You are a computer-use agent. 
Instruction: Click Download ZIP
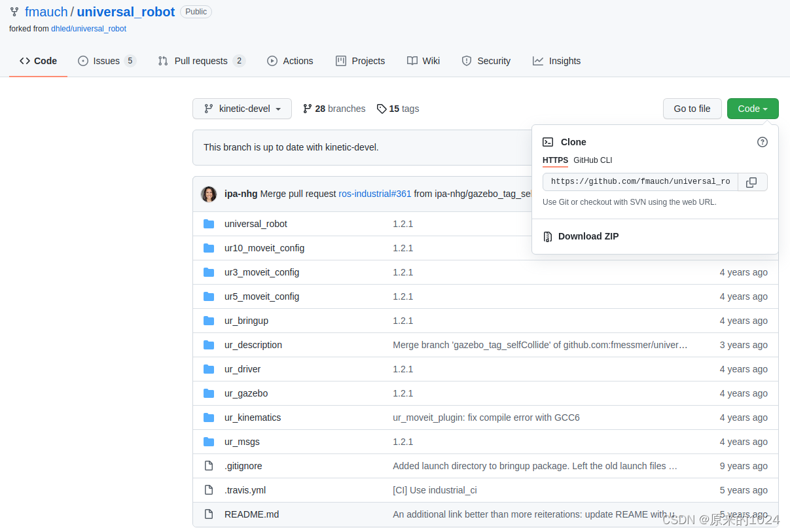click(x=588, y=236)
